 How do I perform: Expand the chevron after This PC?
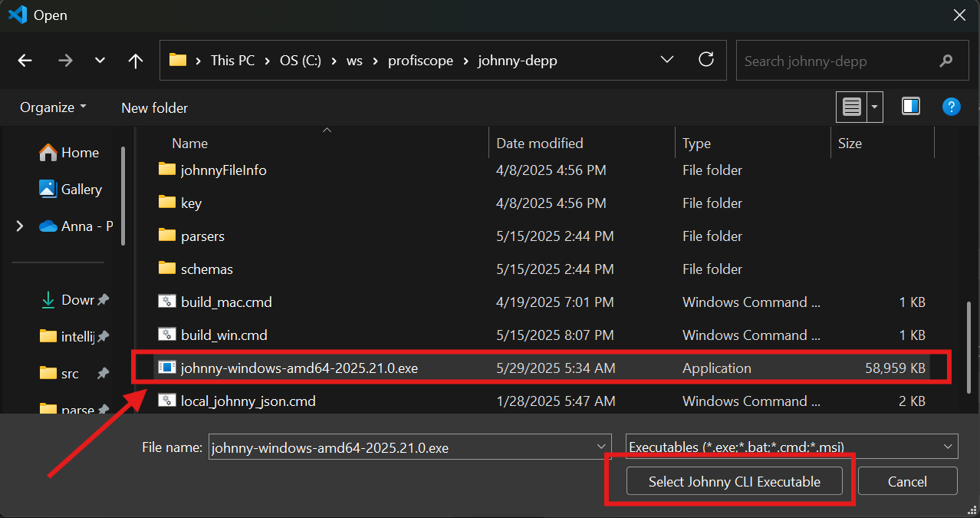(268, 61)
